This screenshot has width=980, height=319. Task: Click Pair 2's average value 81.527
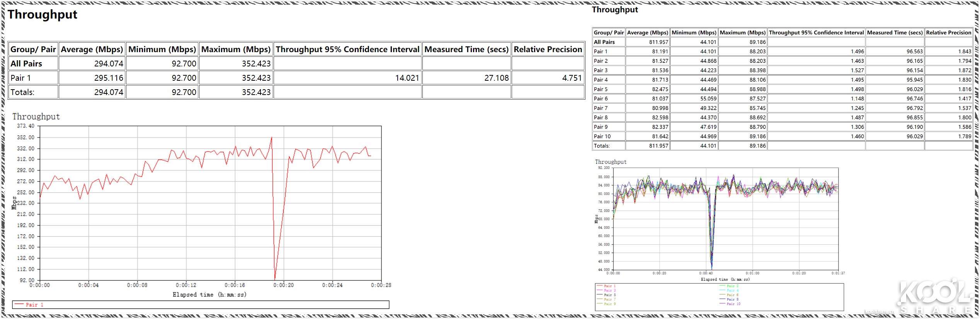pyautogui.click(x=660, y=61)
